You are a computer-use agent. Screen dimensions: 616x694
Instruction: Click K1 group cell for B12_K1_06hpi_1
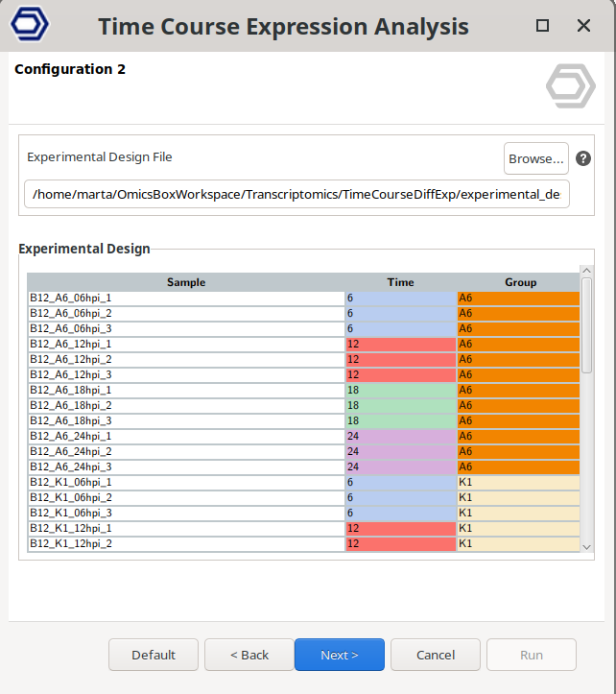click(518, 482)
